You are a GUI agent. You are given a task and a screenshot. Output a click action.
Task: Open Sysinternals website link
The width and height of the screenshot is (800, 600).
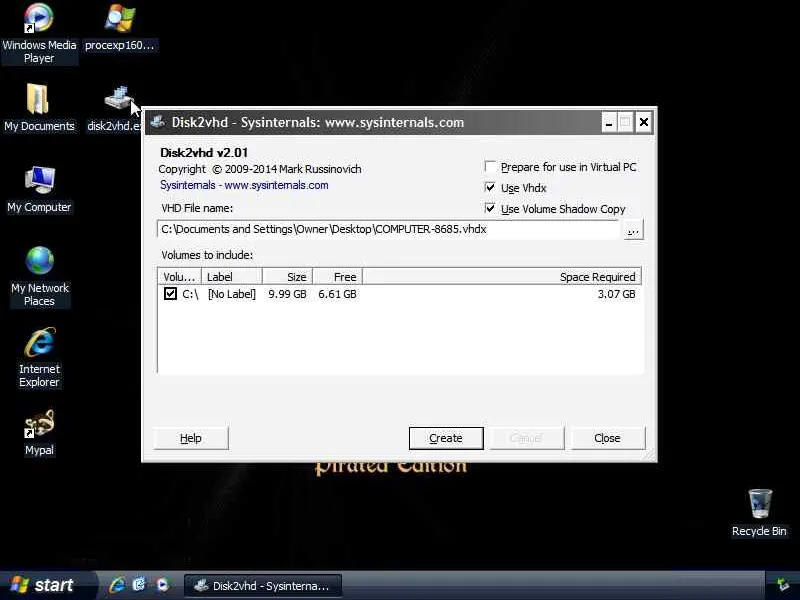(244, 185)
